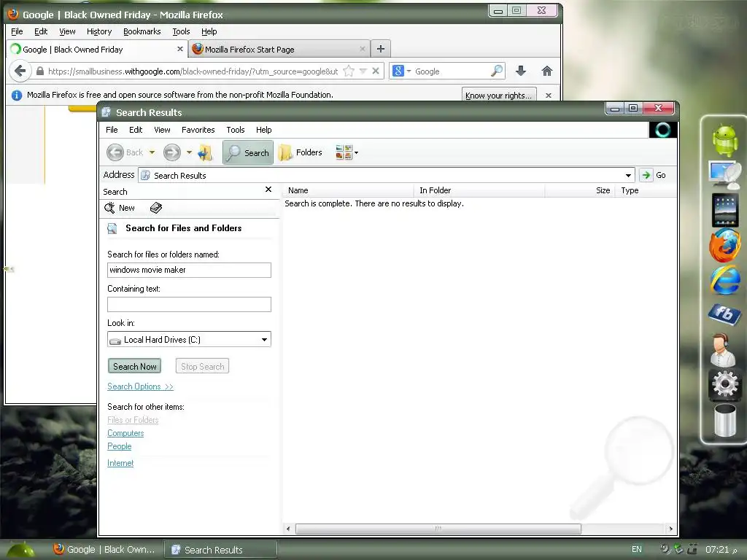Expand the Address bar dropdown
Screen dimensions: 747x560
click(628, 175)
